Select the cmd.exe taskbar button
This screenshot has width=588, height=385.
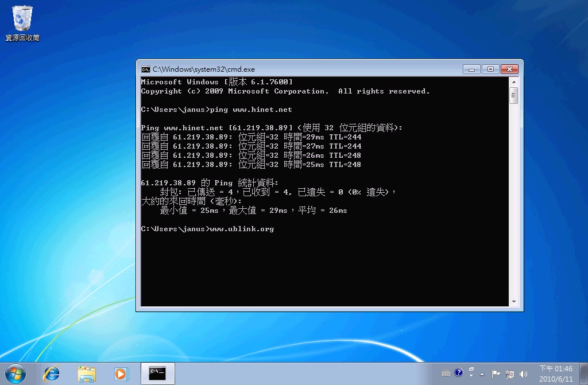[157, 374]
